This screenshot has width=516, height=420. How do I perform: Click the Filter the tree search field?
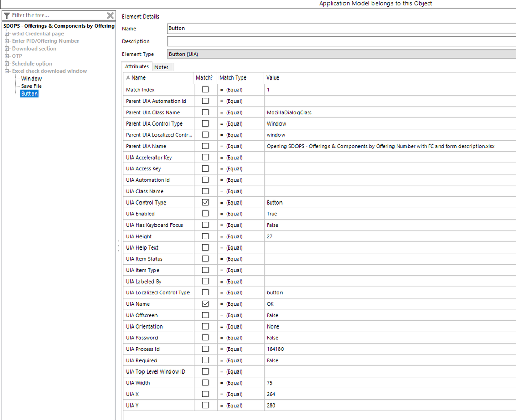(x=58, y=15)
